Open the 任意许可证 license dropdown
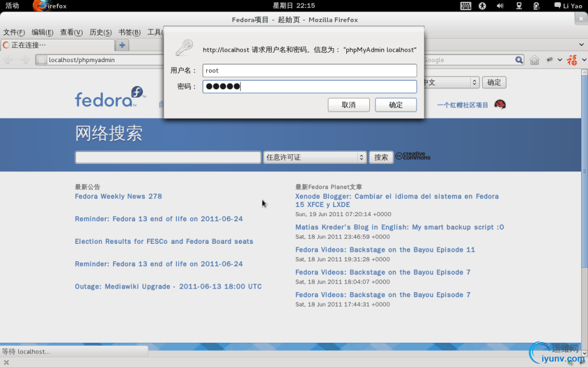 (x=315, y=157)
